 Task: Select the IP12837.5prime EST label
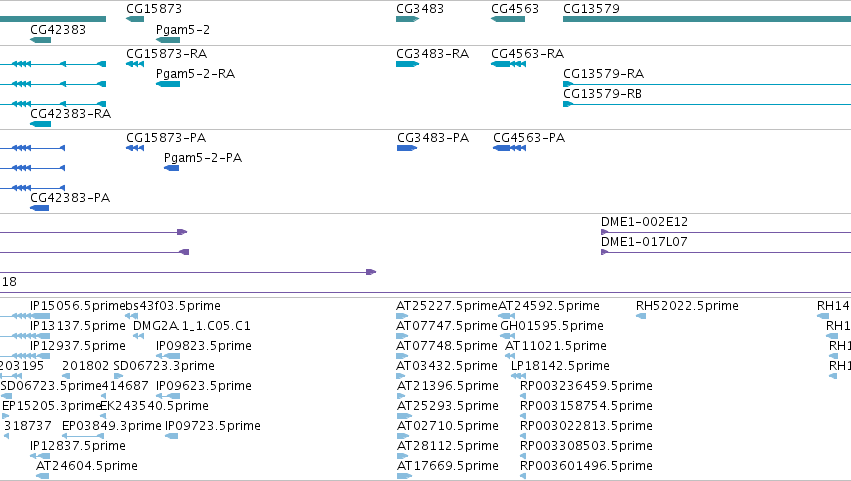[78, 446]
